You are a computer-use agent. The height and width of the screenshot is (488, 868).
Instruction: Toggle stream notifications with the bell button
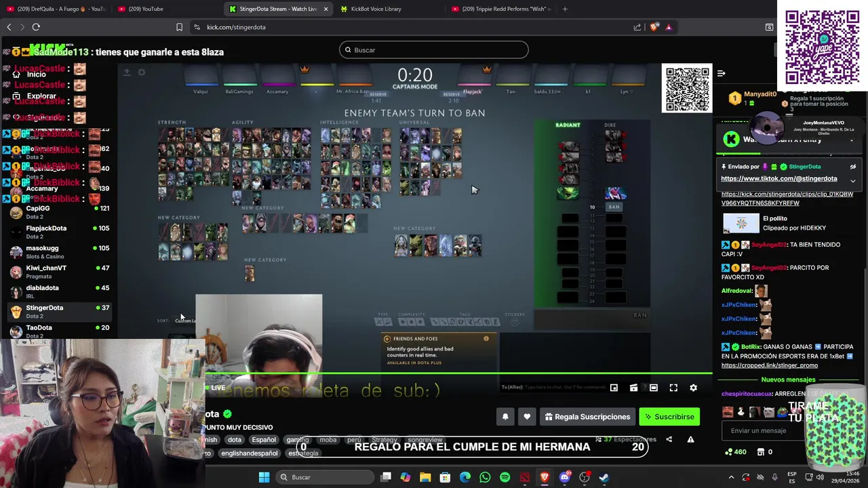(x=505, y=417)
